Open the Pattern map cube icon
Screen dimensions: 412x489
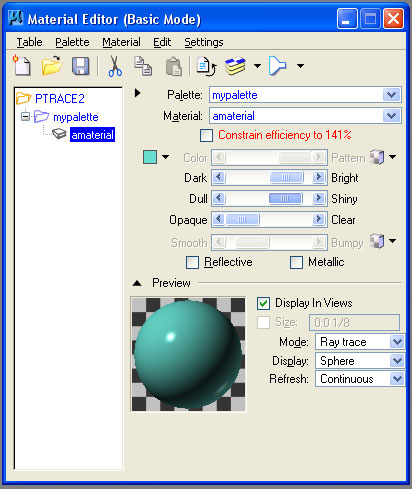[x=377, y=157]
